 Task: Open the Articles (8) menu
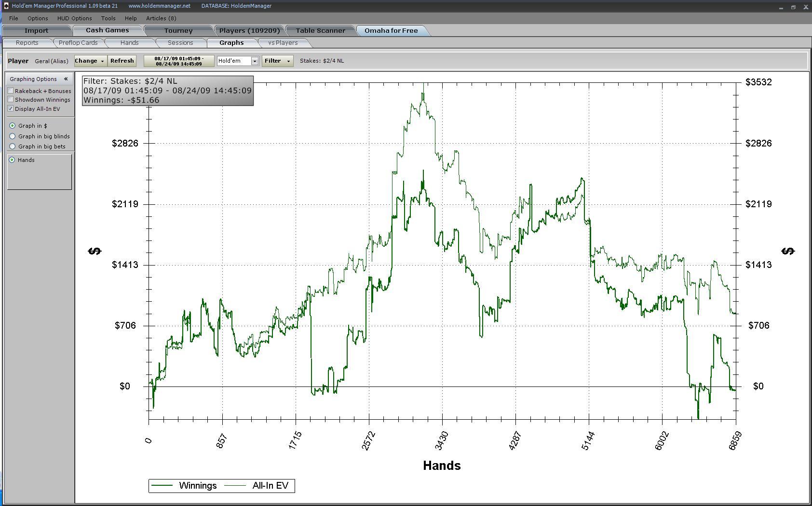[161, 18]
